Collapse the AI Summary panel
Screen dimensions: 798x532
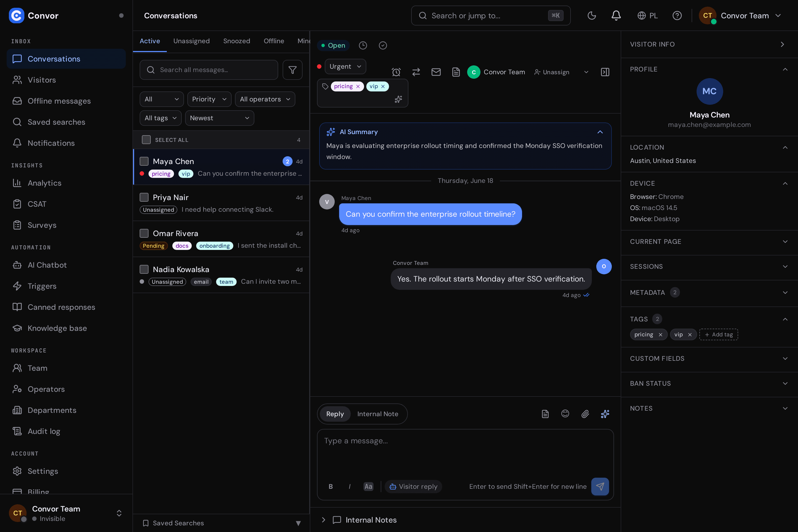click(600, 132)
